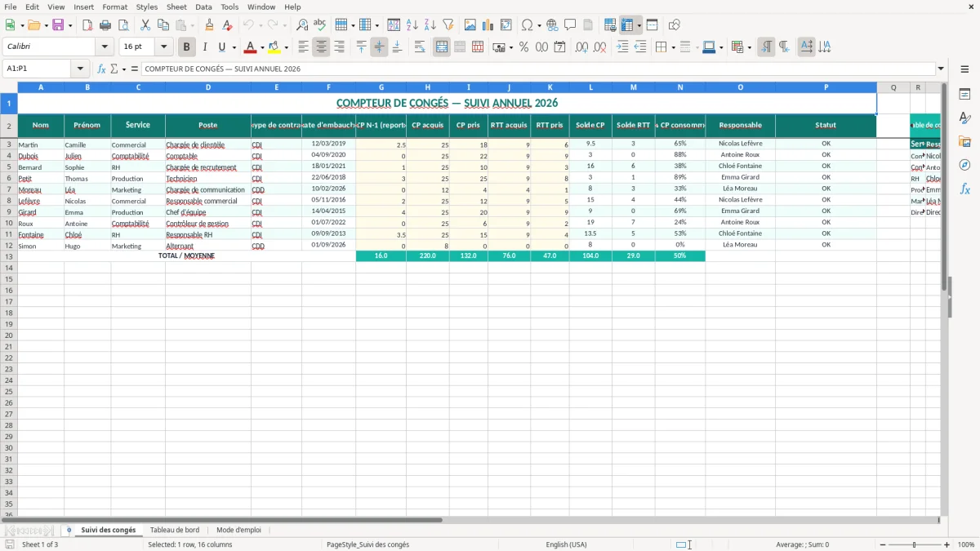Image resolution: width=980 pixels, height=551 pixels.
Task: Toggle Underline formatting
Action: tap(221, 47)
